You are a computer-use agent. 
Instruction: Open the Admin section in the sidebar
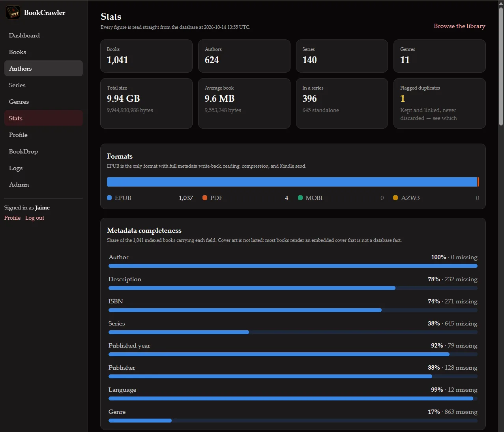43,185
